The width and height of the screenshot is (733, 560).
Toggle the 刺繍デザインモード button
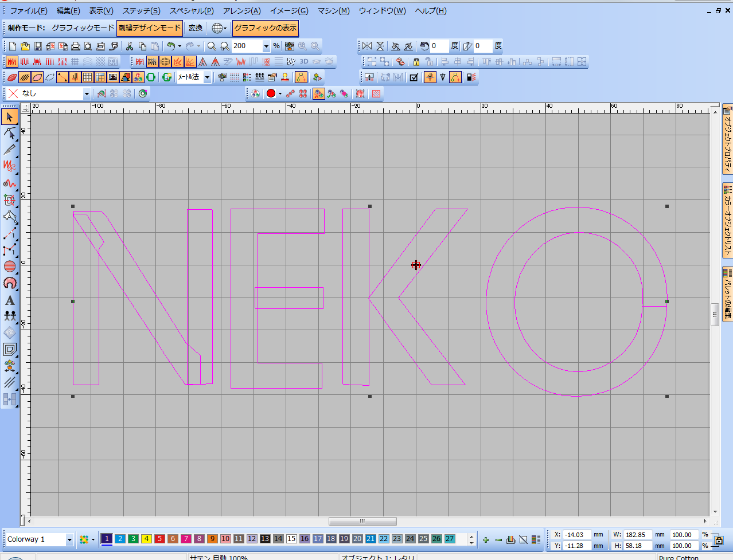[x=150, y=28]
